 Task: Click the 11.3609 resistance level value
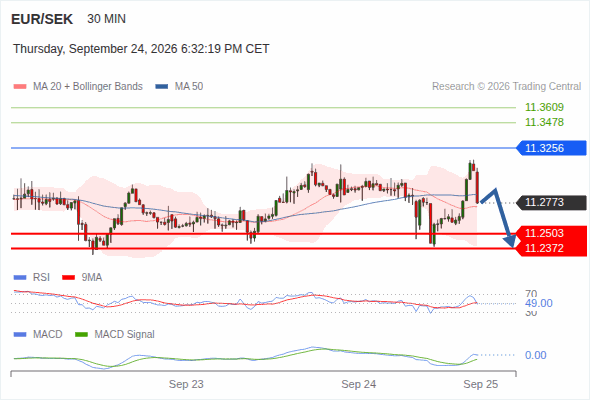tap(544, 107)
